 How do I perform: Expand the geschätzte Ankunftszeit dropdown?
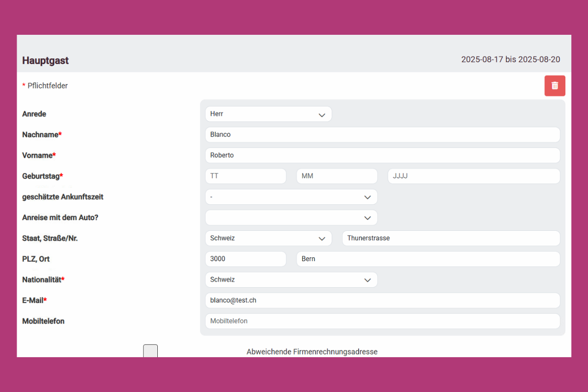click(291, 197)
